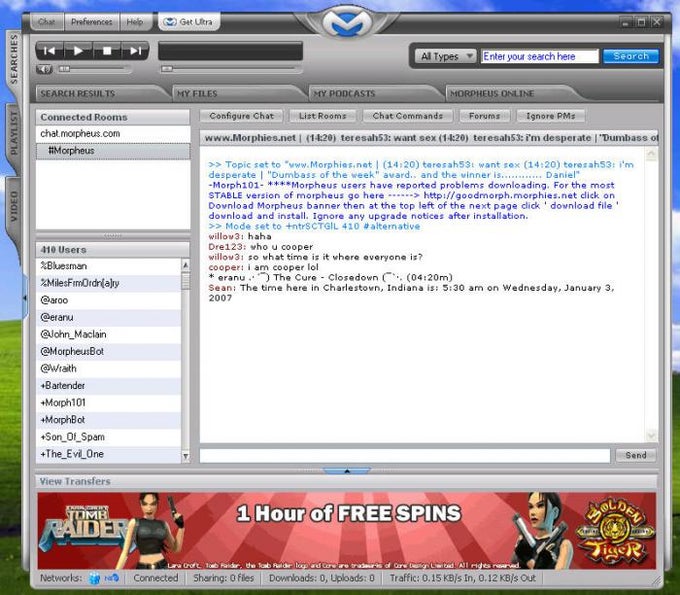The image size is (680, 595).
Task: Select user +MorphBot
Action: pos(108,420)
